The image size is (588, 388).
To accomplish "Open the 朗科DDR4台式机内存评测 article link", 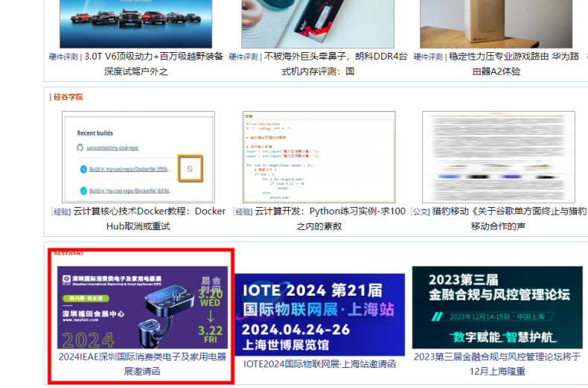I will 335,57.
